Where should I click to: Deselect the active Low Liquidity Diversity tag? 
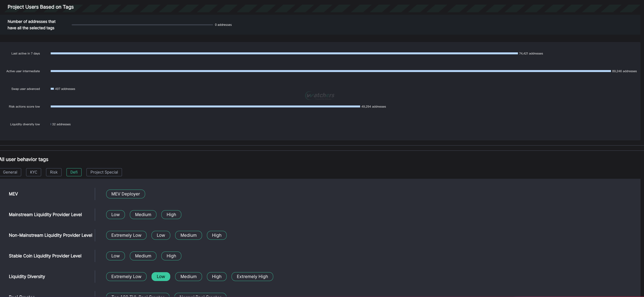tap(160, 276)
